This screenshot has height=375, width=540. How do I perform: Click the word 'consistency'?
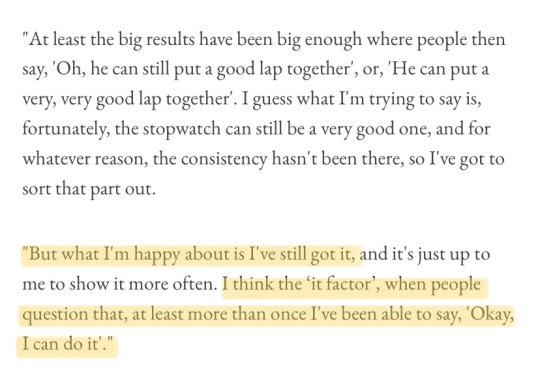point(224,160)
